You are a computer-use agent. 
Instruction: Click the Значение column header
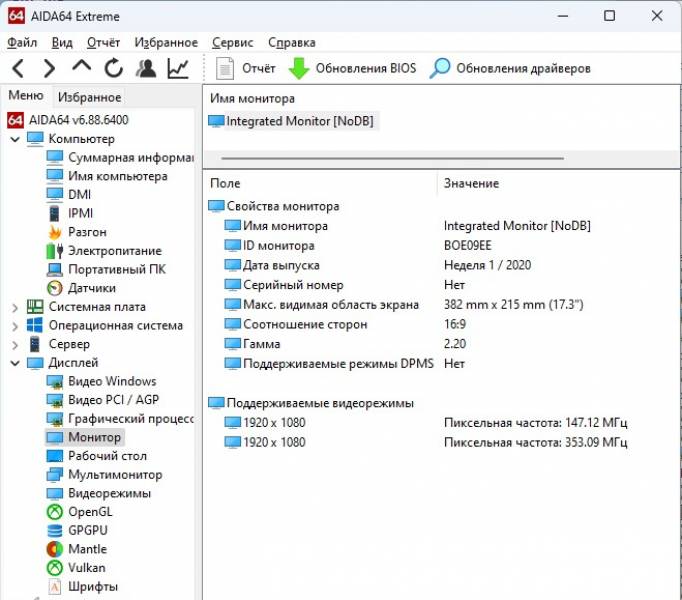point(471,183)
